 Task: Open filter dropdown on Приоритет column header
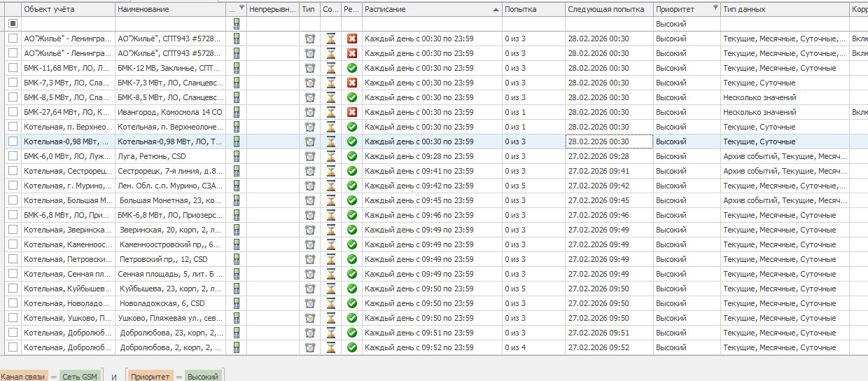pyautogui.click(x=715, y=8)
